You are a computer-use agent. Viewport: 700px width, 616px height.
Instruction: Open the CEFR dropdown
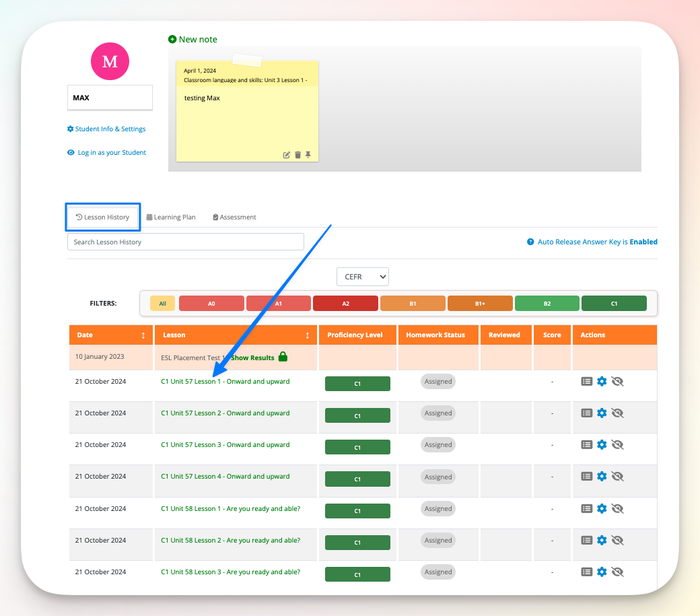362,276
